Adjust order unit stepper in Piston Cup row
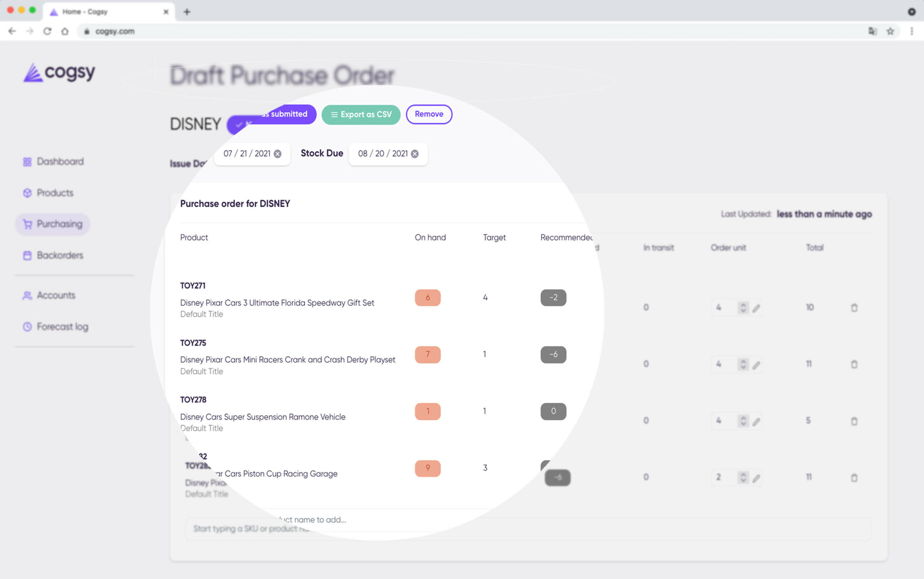Image resolution: width=924 pixels, height=579 pixels. pos(743,477)
